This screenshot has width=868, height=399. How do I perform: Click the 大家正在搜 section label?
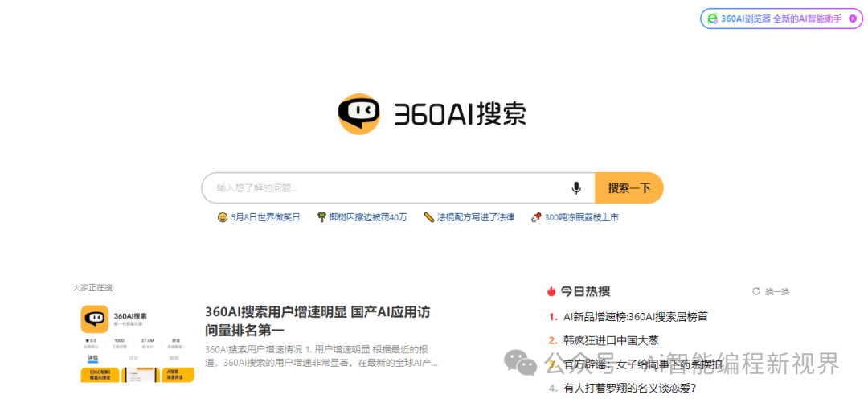pyautogui.click(x=92, y=288)
